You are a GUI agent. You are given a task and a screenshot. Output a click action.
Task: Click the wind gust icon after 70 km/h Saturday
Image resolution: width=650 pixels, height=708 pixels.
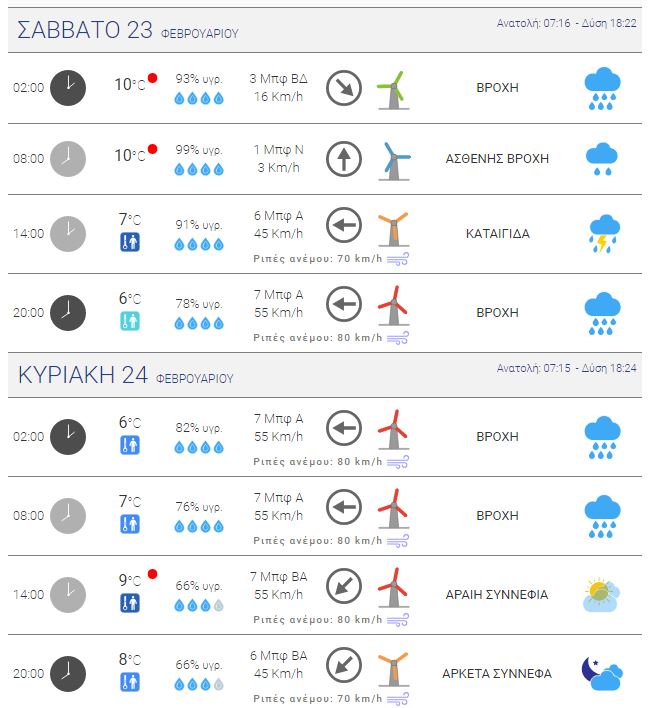398,259
